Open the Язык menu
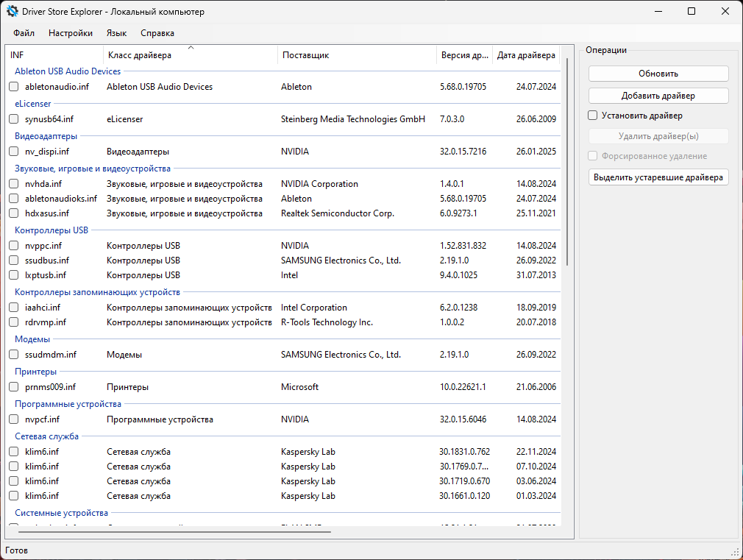Image resolution: width=743 pixels, height=560 pixels. (116, 33)
